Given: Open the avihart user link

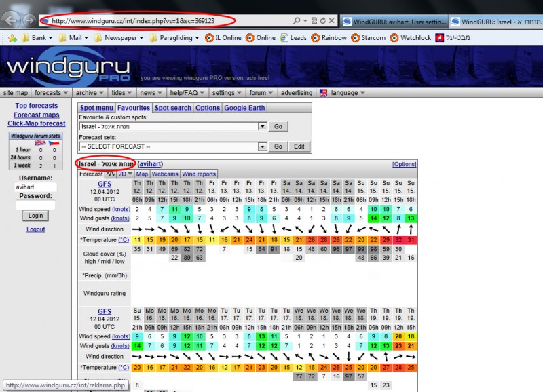Looking at the screenshot, I should 150,164.
